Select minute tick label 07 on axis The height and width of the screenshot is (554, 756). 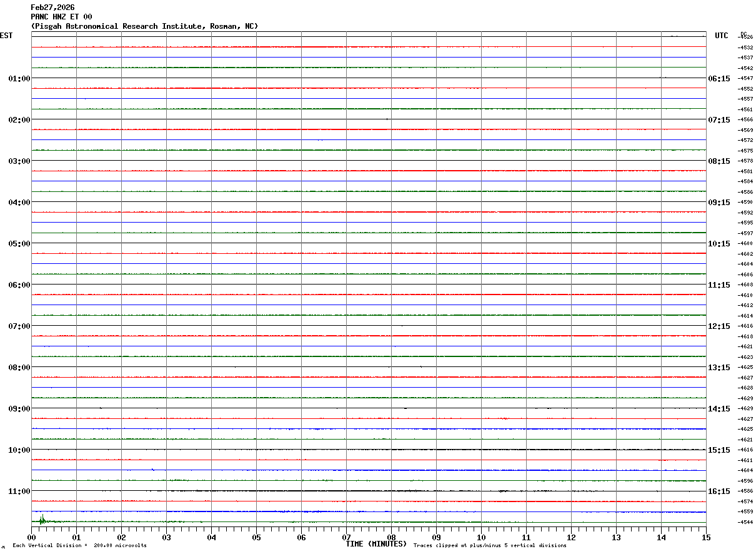(x=346, y=537)
